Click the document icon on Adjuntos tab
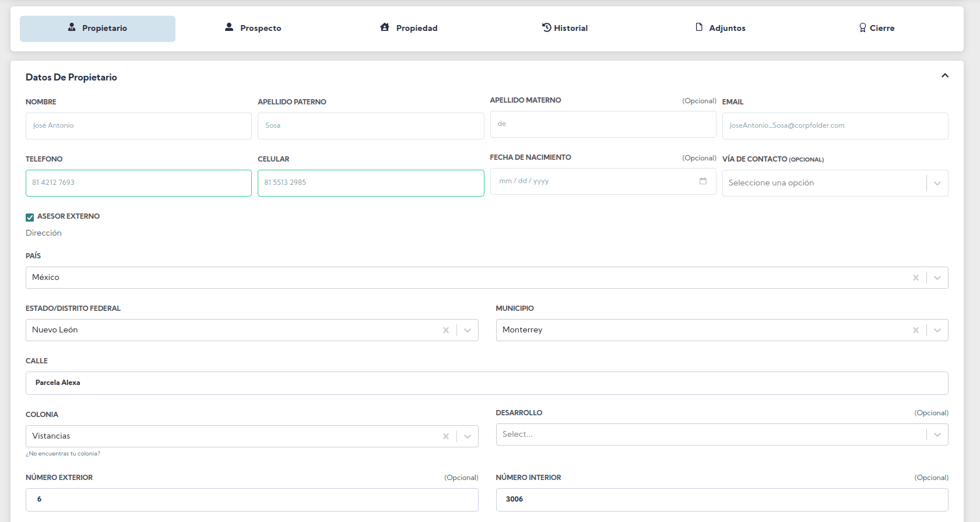Image resolution: width=980 pixels, height=522 pixels. coord(699,27)
